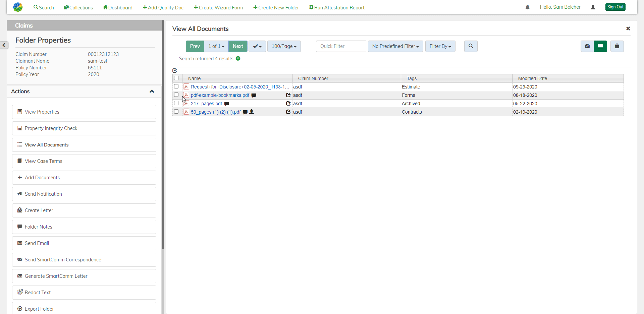Image resolution: width=644 pixels, height=314 pixels.
Task: Go to the Dashboard menu item
Action: (117, 7)
